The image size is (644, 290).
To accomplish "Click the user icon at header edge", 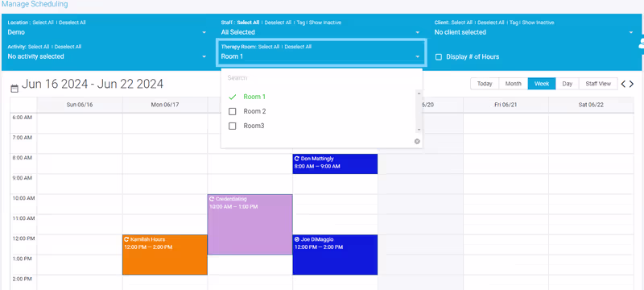I will 641,43.
